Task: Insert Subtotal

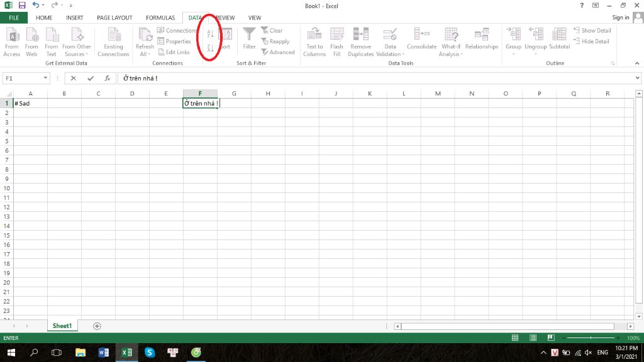Action: [x=559, y=39]
